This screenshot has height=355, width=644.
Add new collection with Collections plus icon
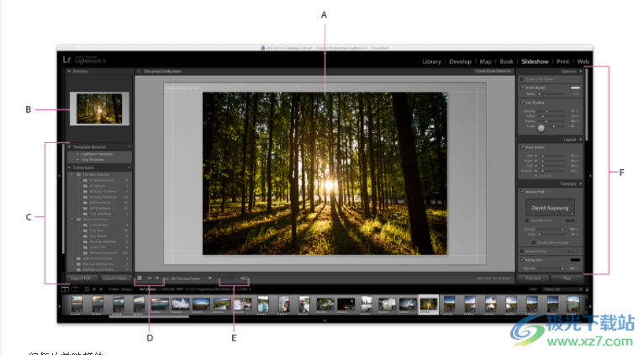pos(129,167)
